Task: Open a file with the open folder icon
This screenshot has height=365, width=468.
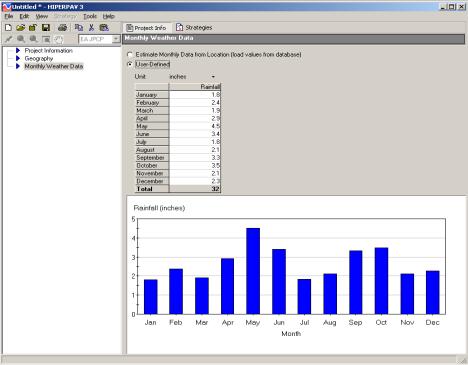Action: (x=21, y=28)
